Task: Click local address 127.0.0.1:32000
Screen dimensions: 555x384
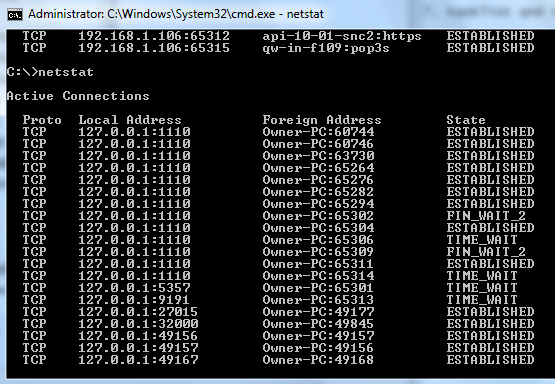Action: (138, 324)
